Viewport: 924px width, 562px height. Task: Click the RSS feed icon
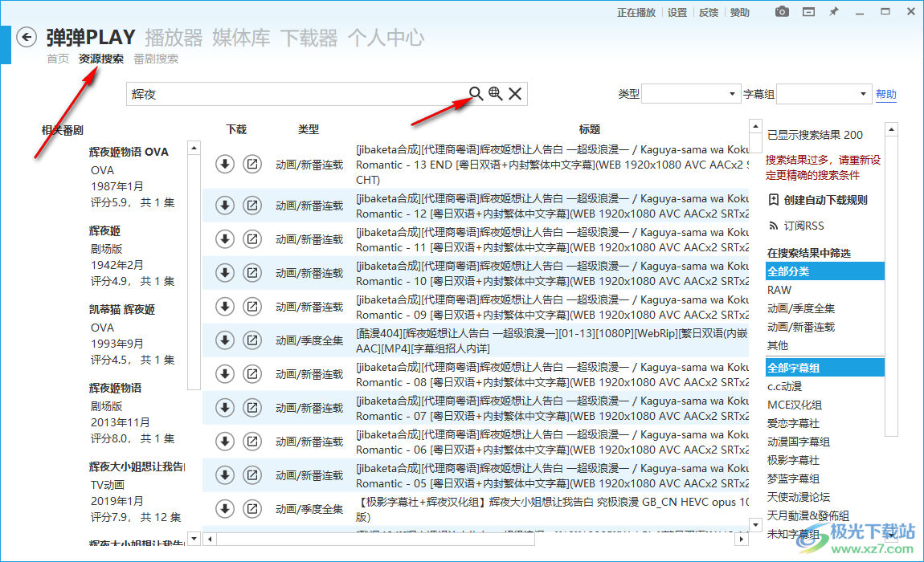tap(773, 226)
